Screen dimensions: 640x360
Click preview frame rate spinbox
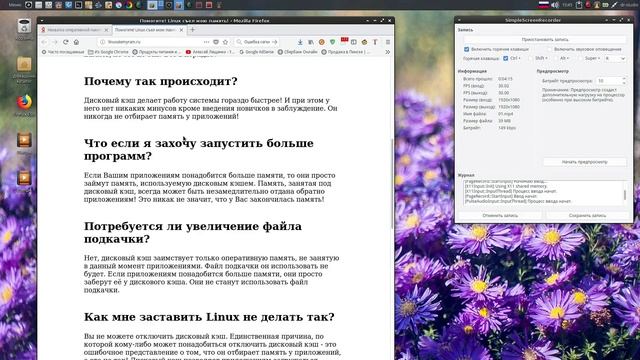pyautogui.click(x=611, y=81)
